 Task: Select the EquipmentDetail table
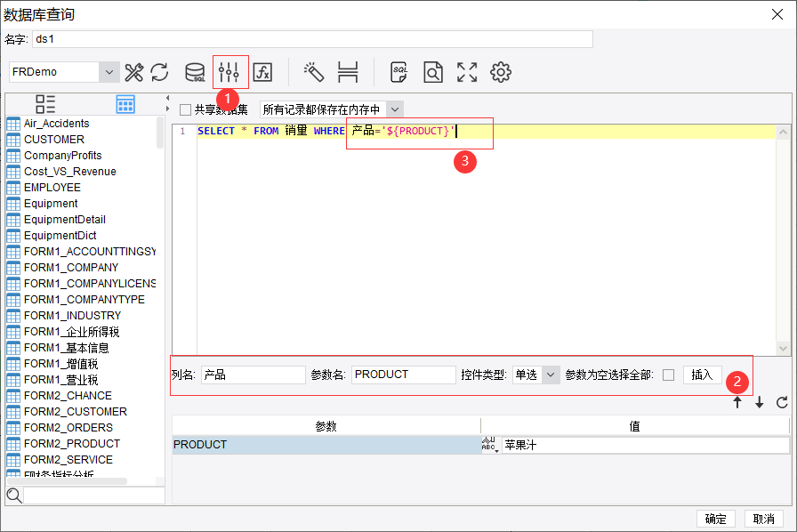click(x=65, y=220)
